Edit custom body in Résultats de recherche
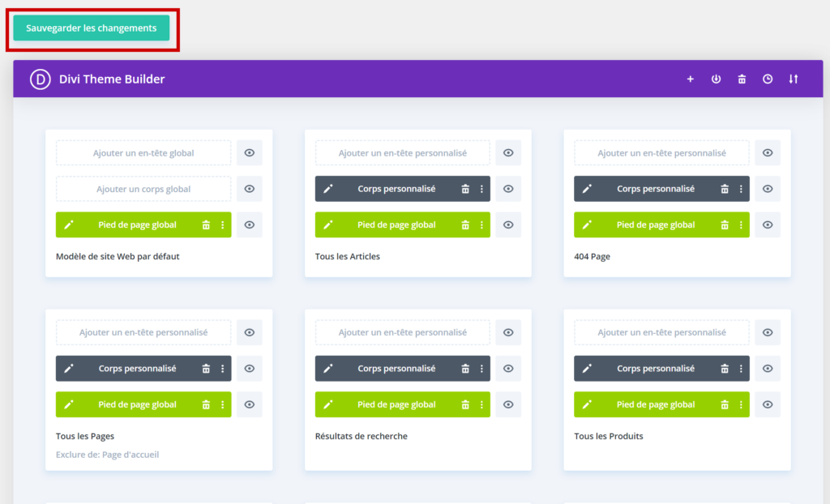Viewport: 830px width, 504px height. tap(328, 369)
